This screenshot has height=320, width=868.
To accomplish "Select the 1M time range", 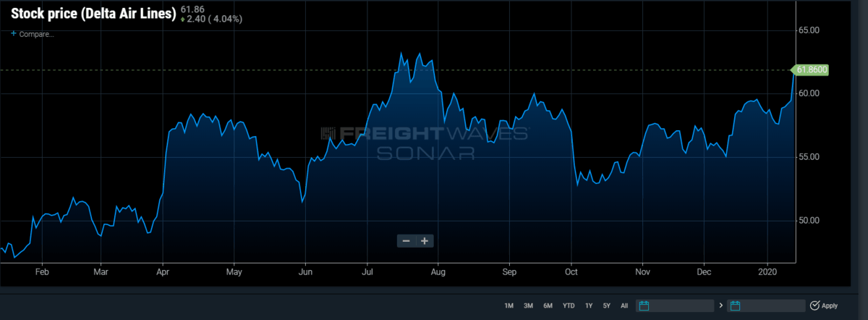I will tap(509, 306).
